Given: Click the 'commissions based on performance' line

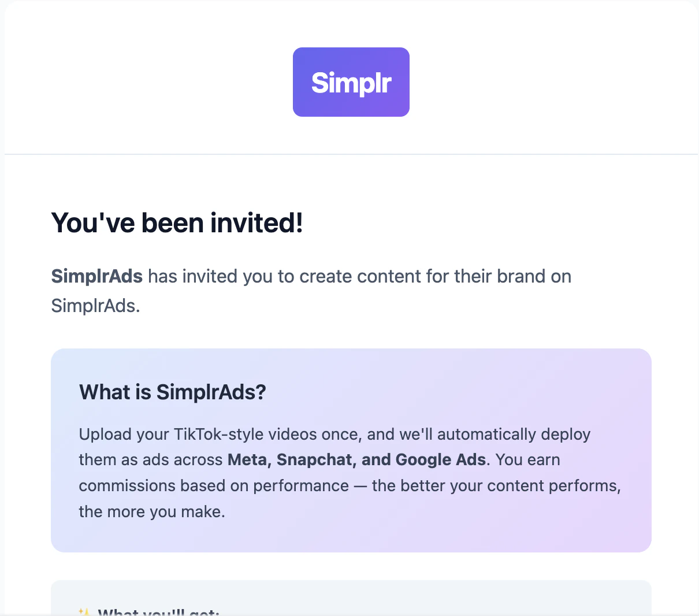Looking at the screenshot, I should (214, 486).
